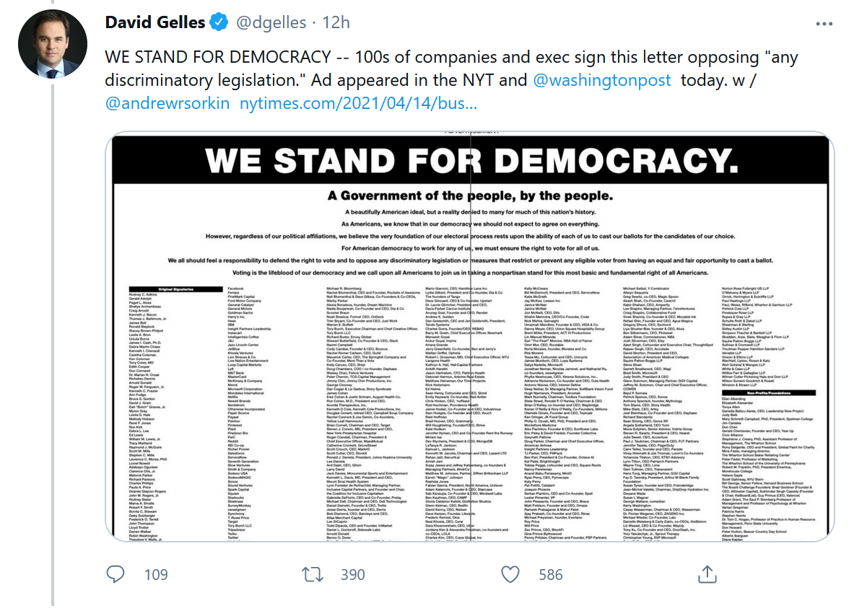This screenshot has height=616, width=854.
Task: Like the tweet with the heart icon
Action: 510,574
